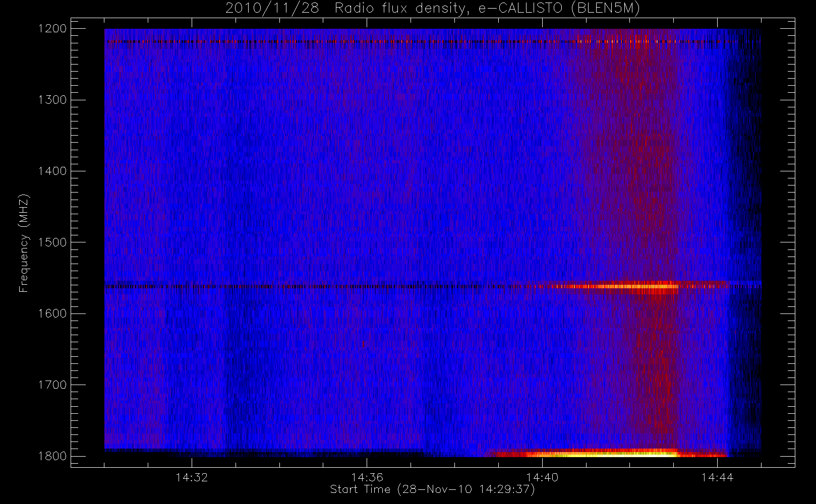This screenshot has width=816, height=504.
Task: Click the '14:36' time axis label
Action: pos(367,477)
